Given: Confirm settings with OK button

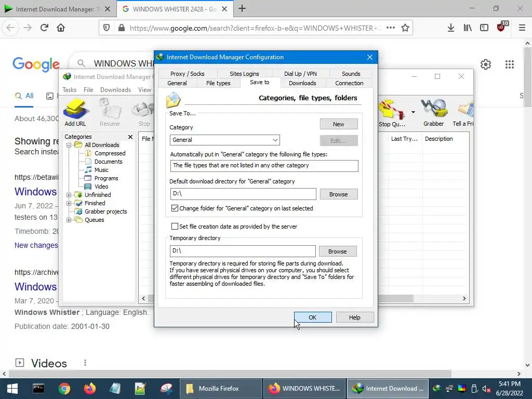Looking at the screenshot, I should click(x=312, y=317).
